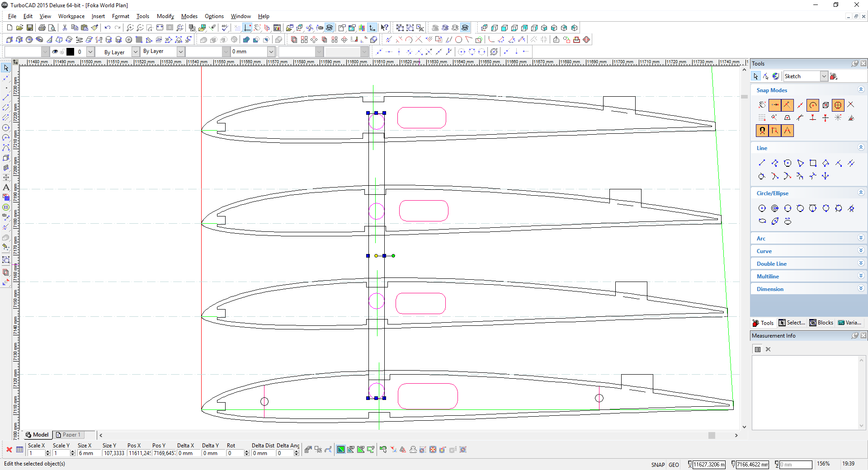
Task: Open the Modify menu
Action: pyautogui.click(x=165, y=16)
